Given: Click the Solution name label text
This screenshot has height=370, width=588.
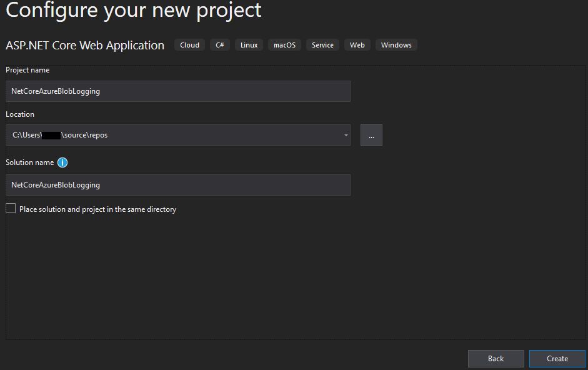Looking at the screenshot, I should pos(29,162).
